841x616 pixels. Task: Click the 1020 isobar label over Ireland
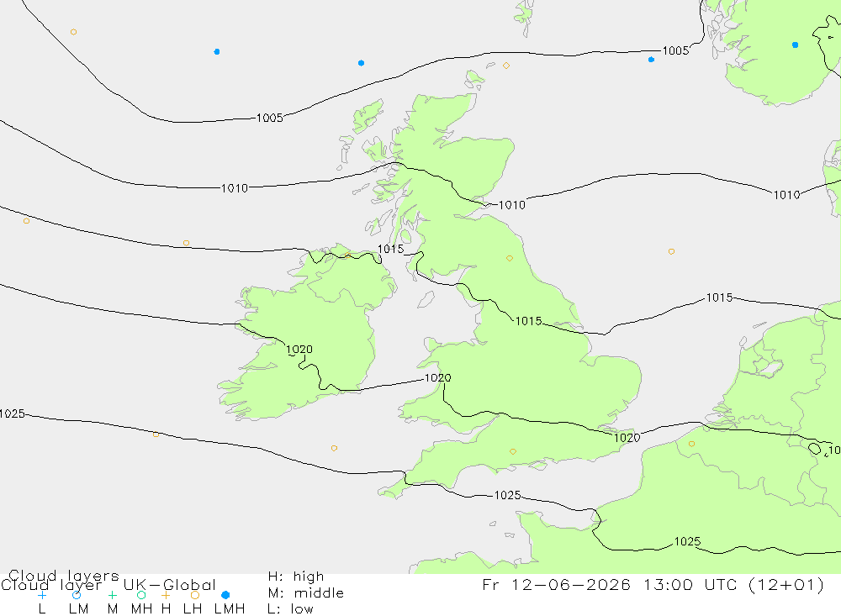299,350
